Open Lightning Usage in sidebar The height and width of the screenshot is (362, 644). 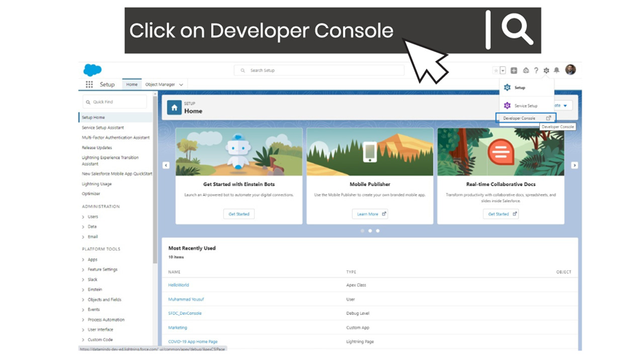click(x=97, y=184)
